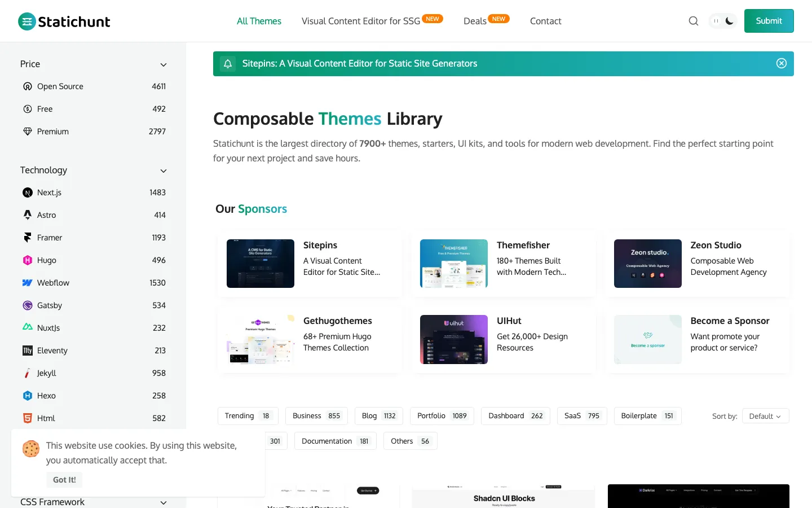Click the Hexo technology icon
The width and height of the screenshot is (812, 508).
click(x=28, y=396)
